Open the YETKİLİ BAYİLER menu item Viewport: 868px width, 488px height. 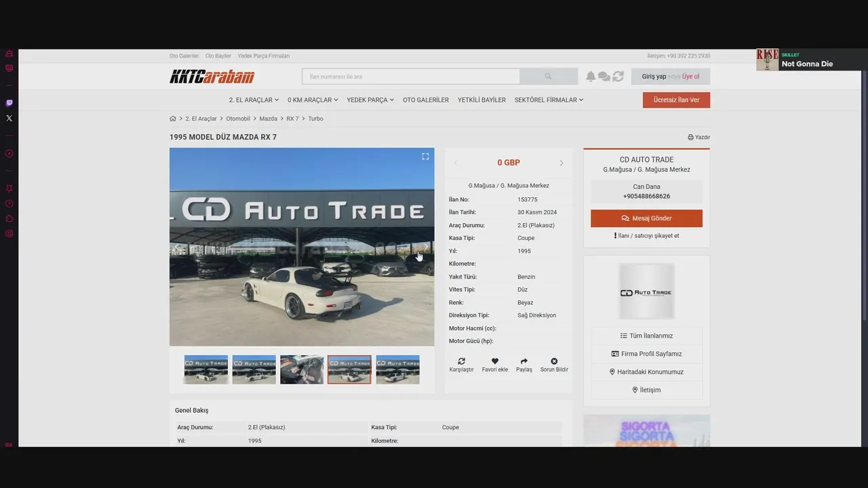[x=481, y=100]
